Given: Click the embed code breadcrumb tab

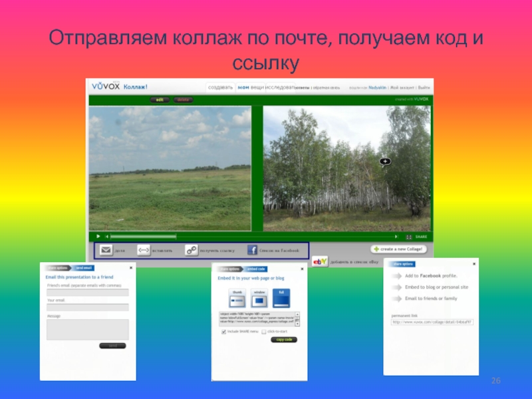Looking at the screenshot, I should point(256,269).
